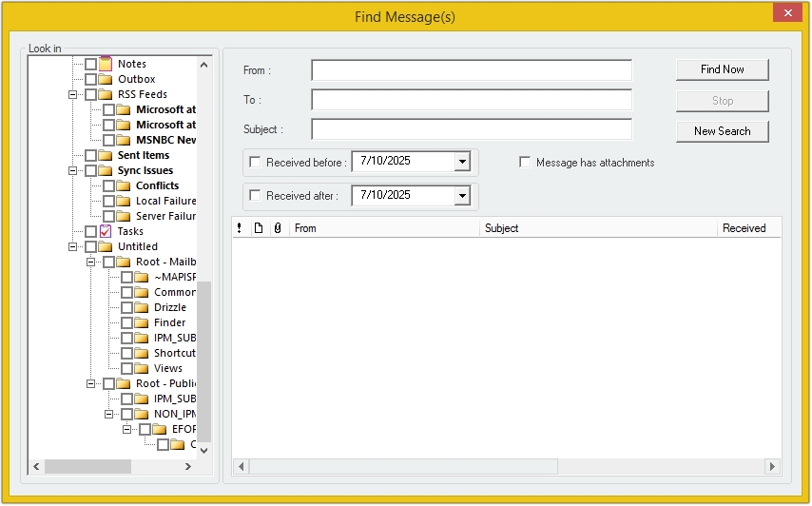
Task: Click the Sent Items folder icon
Action: coord(106,155)
